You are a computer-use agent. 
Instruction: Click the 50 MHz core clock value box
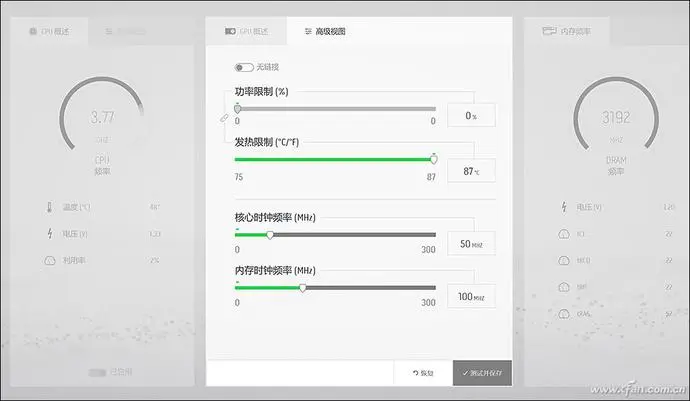point(471,243)
